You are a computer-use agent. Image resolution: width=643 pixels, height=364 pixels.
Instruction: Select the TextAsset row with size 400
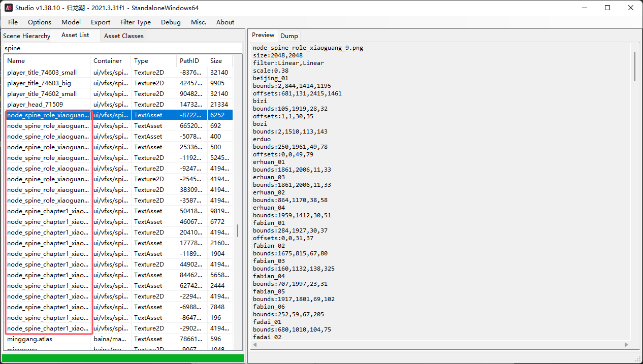point(118,137)
